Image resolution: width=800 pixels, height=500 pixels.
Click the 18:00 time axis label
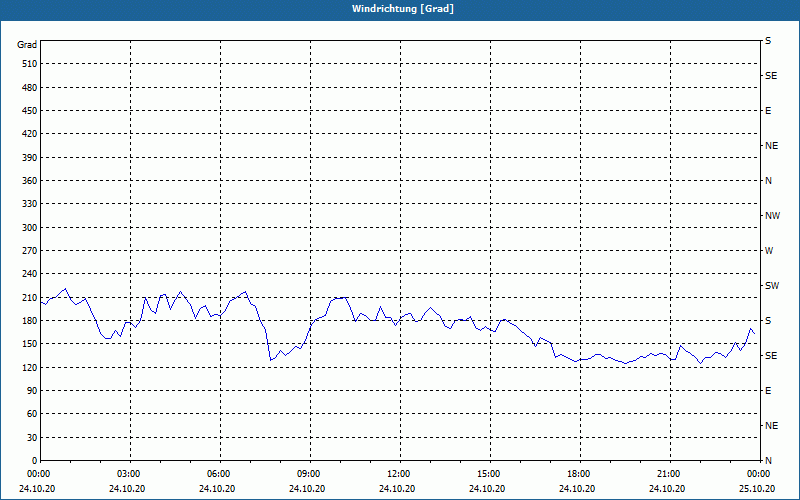click(x=580, y=474)
